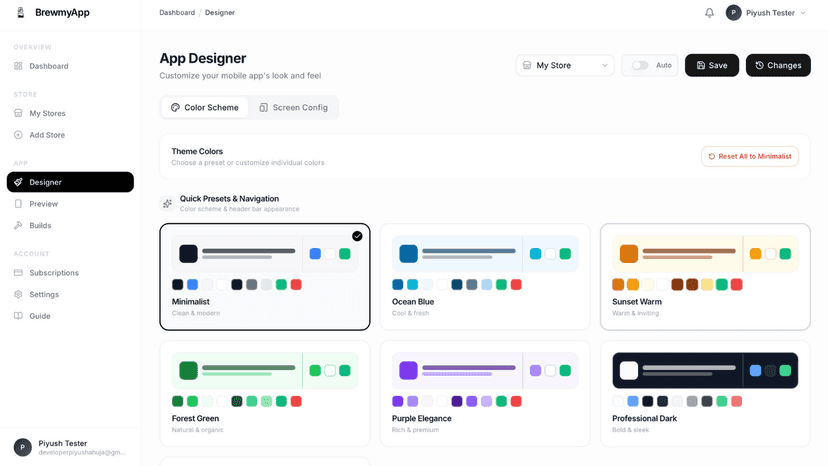
Task: Click the Builds wrench icon
Action: (18, 225)
